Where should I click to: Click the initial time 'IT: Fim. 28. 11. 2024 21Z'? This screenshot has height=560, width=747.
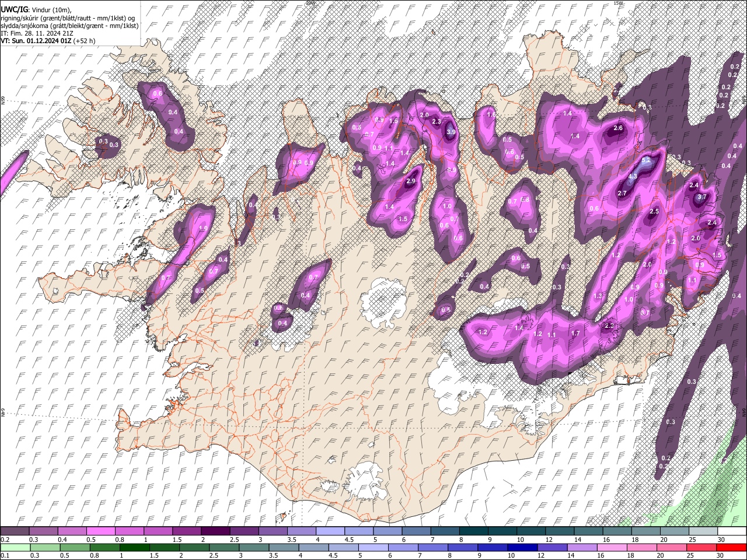(37, 33)
